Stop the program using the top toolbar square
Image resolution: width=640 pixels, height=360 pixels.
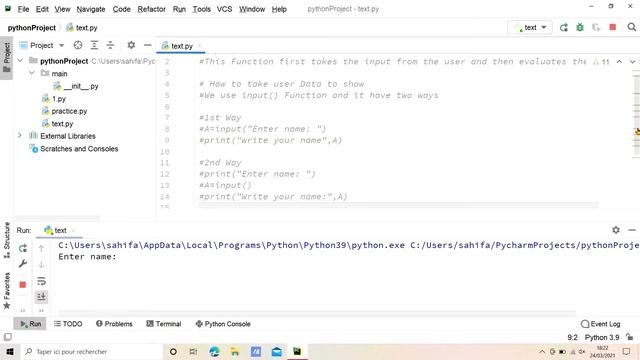click(x=612, y=27)
